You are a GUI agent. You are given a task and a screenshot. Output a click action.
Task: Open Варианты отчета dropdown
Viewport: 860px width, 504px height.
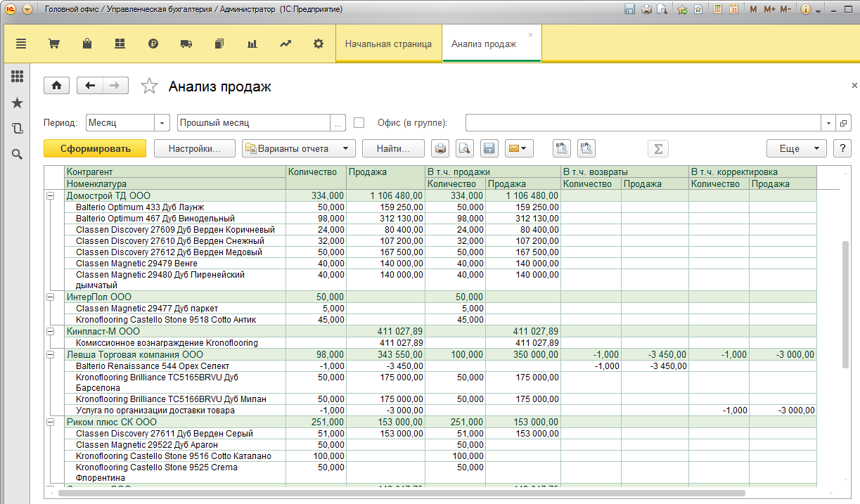point(298,148)
